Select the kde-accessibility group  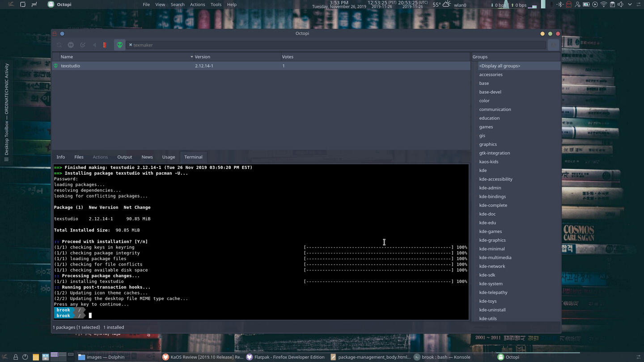pos(496,179)
